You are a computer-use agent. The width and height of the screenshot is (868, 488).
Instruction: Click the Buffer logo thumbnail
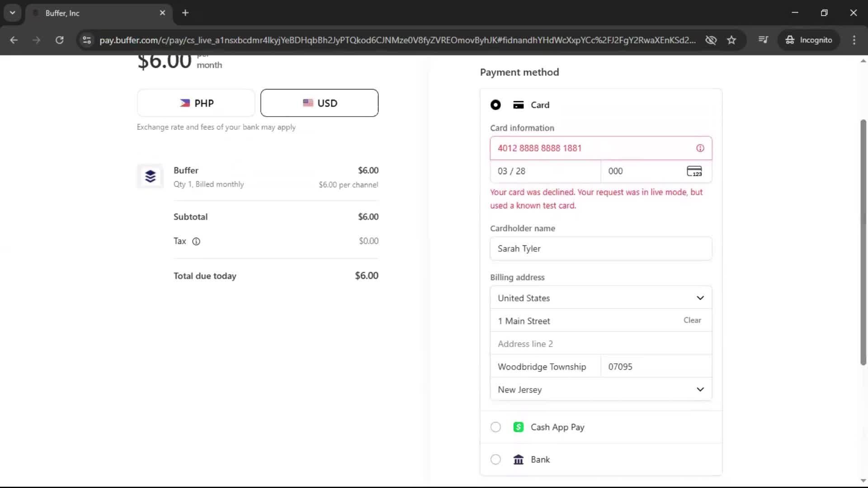click(150, 176)
